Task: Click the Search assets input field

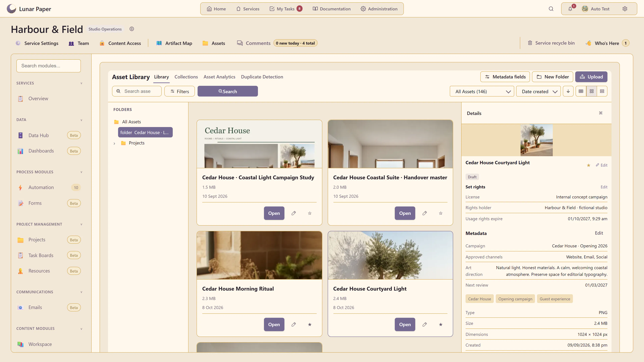Action: [137, 92]
